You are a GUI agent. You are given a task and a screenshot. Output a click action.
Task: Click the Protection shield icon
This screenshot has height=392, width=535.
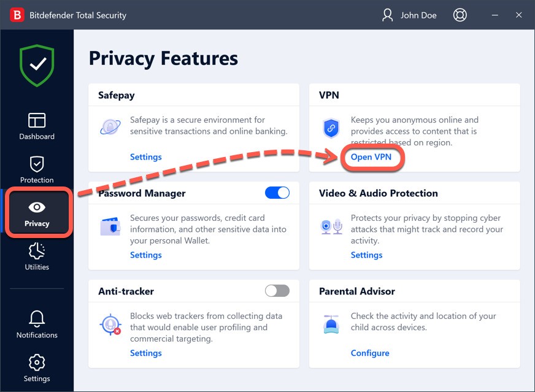coord(37,164)
